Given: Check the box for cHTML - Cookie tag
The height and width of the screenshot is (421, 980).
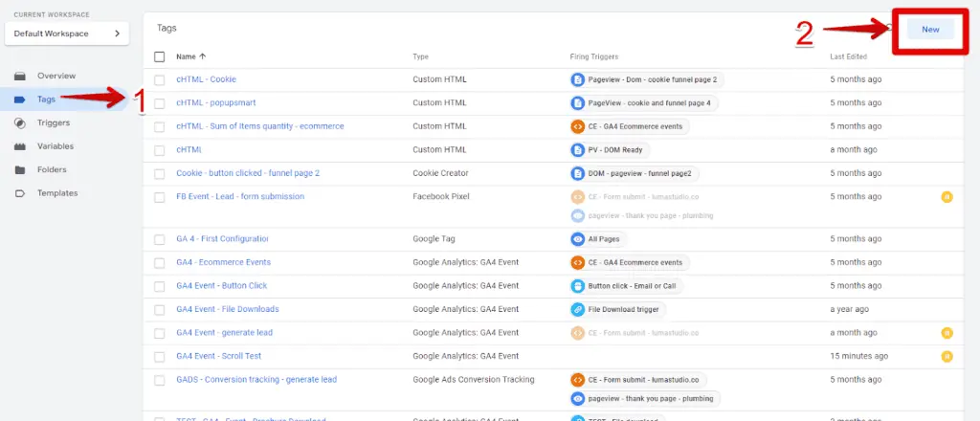Looking at the screenshot, I should [160, 79].
